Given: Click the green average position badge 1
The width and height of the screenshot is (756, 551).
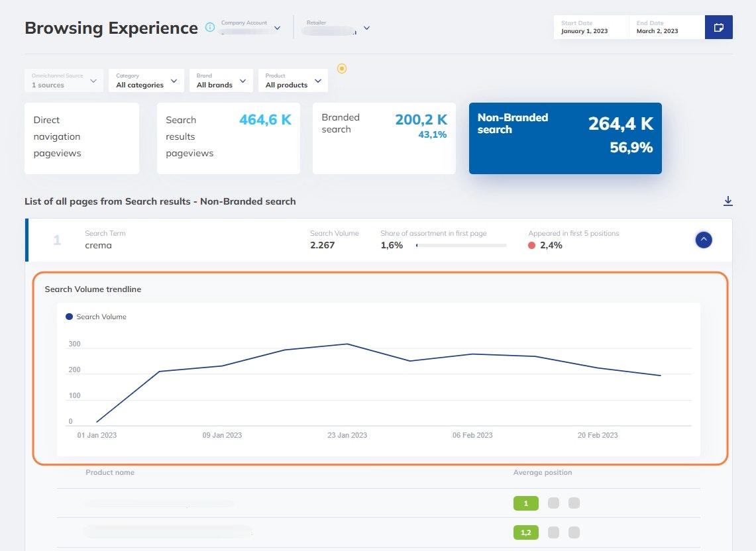Looking at the screenshot, I should click(526, 503).
